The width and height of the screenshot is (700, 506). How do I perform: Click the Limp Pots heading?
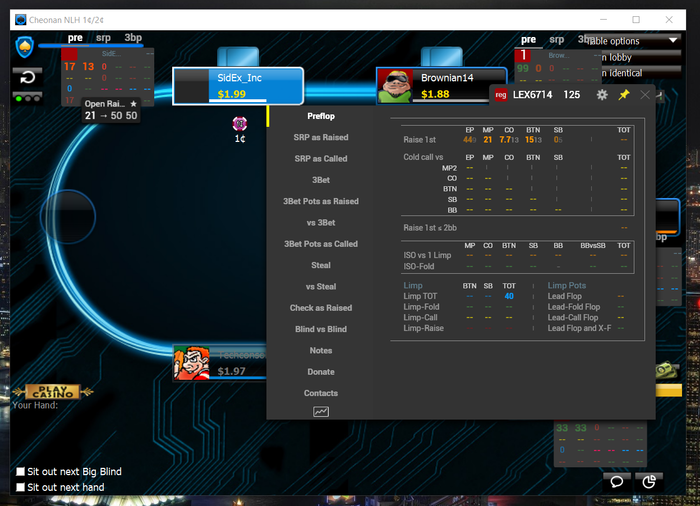coord(567,285)
